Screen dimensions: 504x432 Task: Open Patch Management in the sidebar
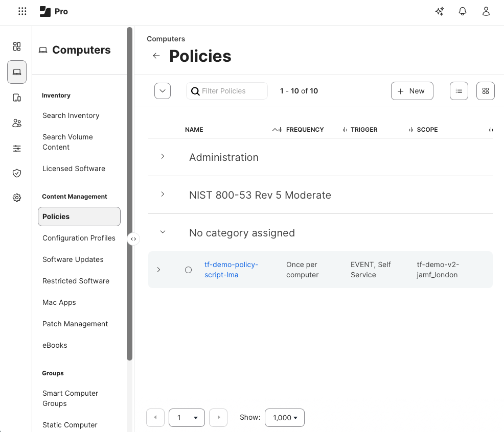[x=75, y=324]
